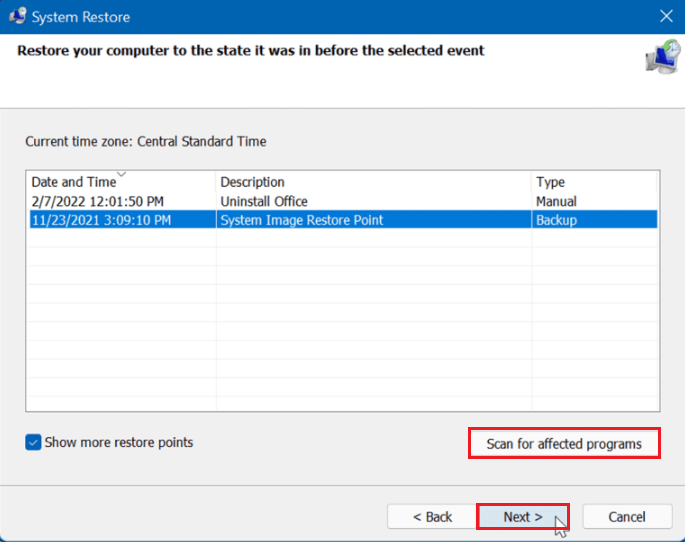Viewport: 685px width, 542px height.
Task: Click the Next > button
Action: 523,517
